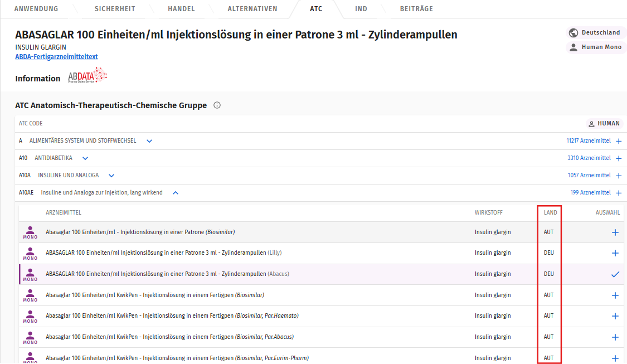
Task: Expand Alimentäres System und Stoffwechsel row
Action: coord(149,141)
